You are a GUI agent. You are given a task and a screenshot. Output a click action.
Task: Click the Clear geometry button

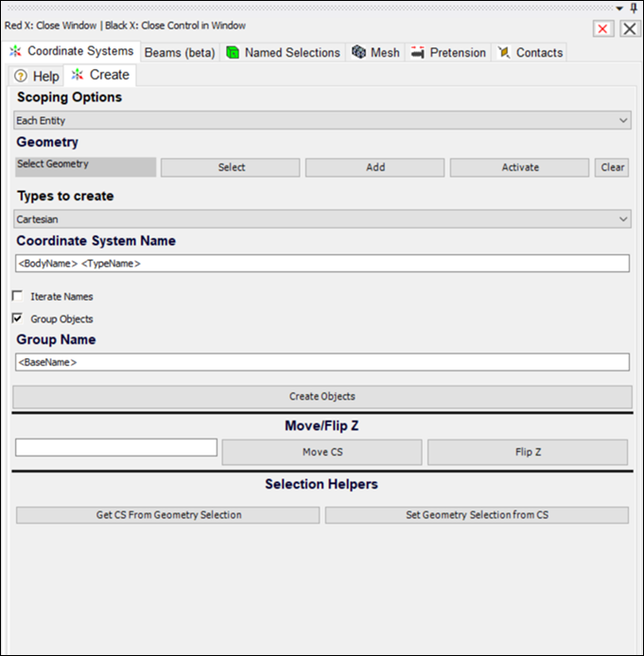click(x=612, y=167)
